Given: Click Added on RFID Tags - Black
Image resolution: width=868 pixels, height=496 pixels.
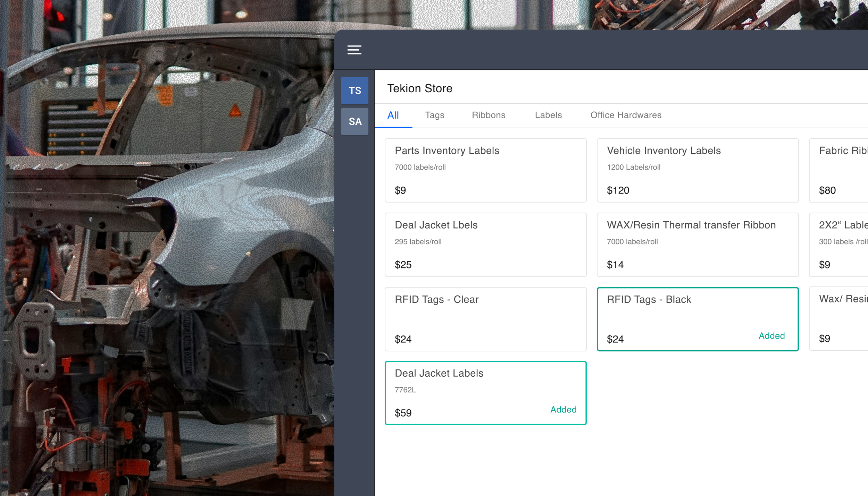Looking at the screenshot, I should click(771, 336).
